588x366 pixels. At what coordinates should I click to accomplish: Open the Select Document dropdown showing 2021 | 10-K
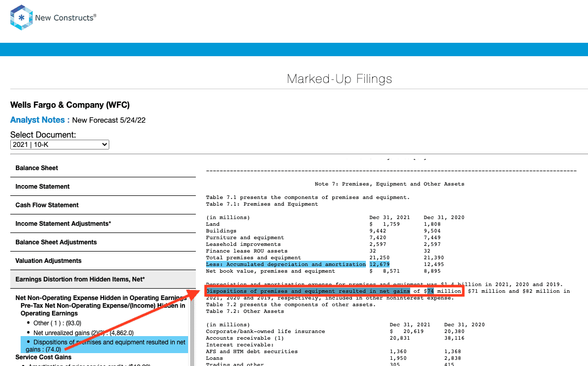(60, 145)
